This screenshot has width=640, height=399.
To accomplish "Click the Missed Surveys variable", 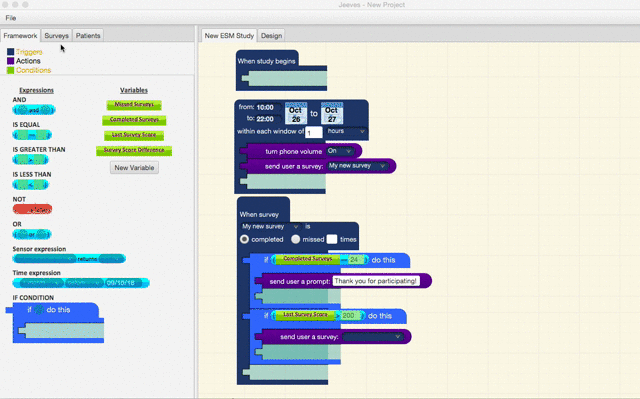I will pos(134,105).
